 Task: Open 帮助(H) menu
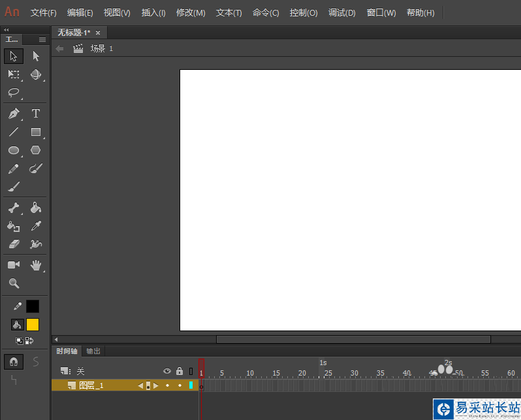420,12
